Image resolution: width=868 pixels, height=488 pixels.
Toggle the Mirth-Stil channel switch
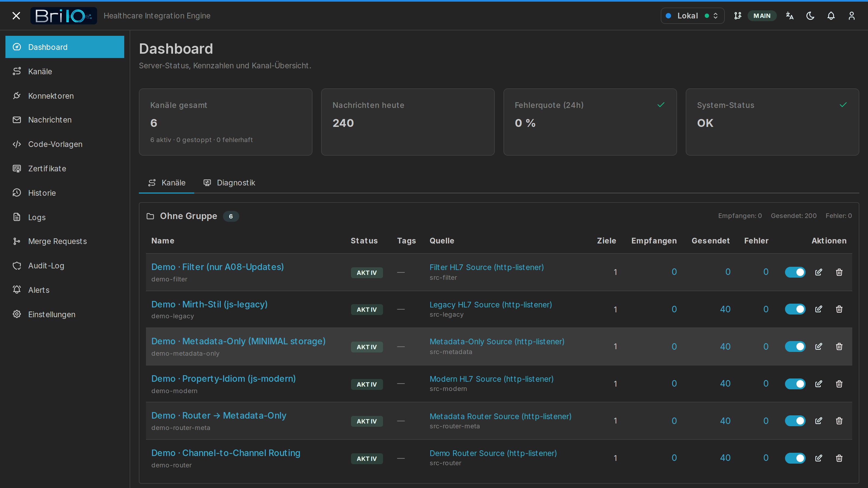coord(795,309)
